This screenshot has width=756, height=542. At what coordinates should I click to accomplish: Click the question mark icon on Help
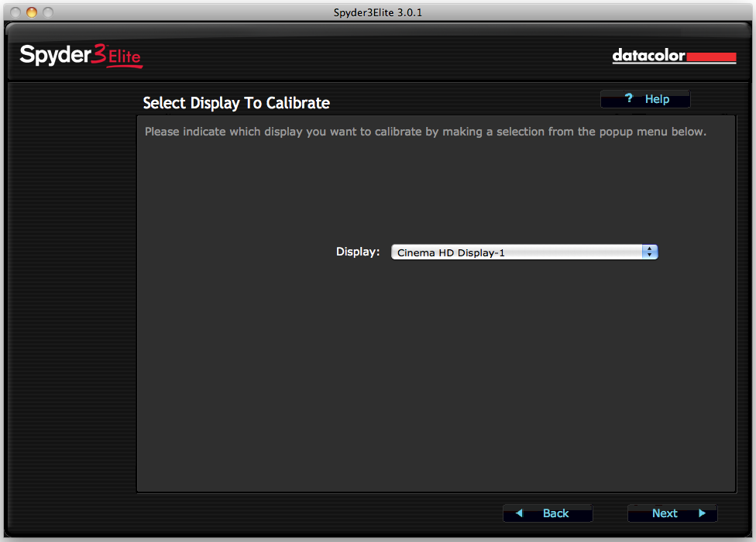tap(629, 98)
